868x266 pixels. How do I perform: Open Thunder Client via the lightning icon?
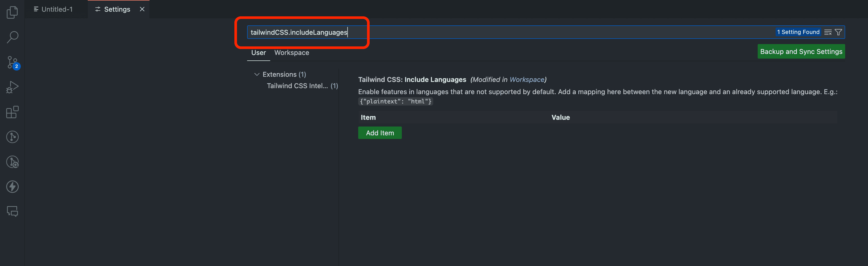(12, 186)
